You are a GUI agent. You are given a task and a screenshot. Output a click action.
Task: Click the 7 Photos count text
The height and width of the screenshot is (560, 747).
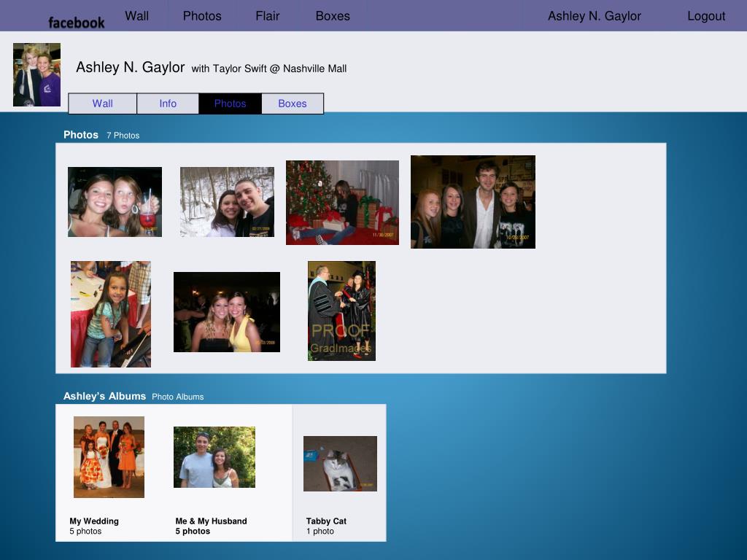(x=123, y=135)
